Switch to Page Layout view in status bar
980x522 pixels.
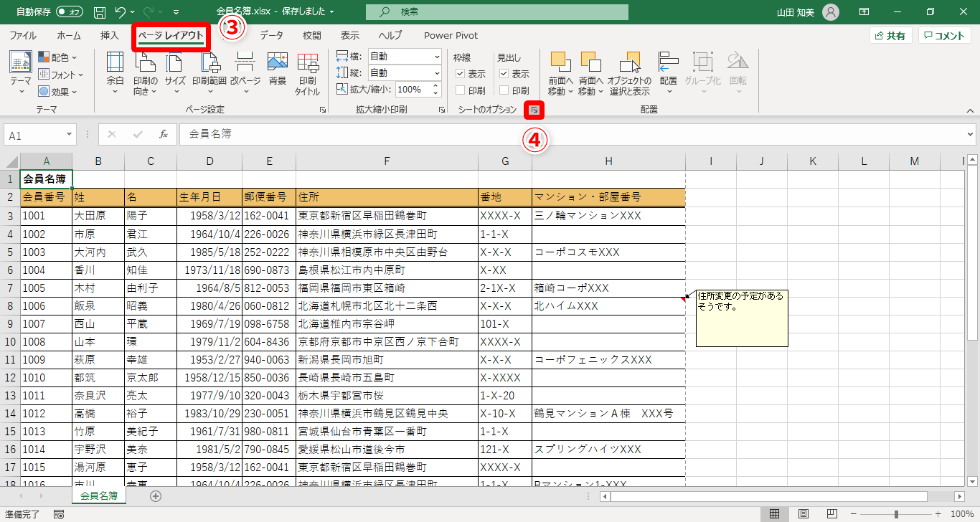coord(804,514)
